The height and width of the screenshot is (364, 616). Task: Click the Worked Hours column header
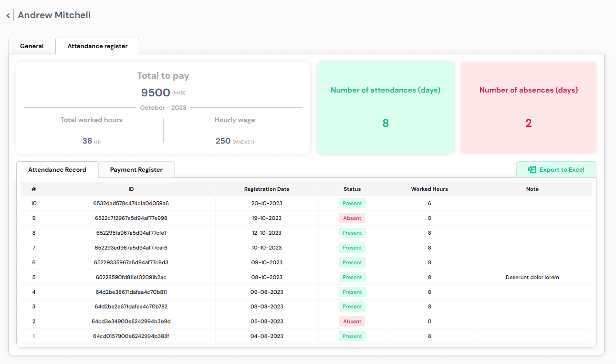429,189
